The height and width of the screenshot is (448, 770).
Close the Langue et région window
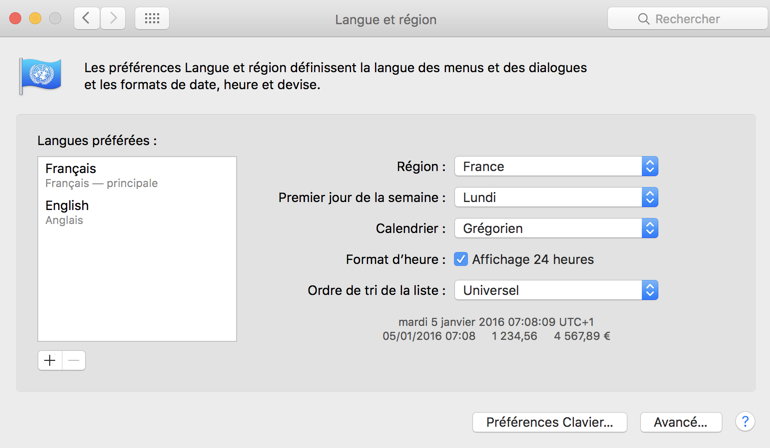[15, 18]
